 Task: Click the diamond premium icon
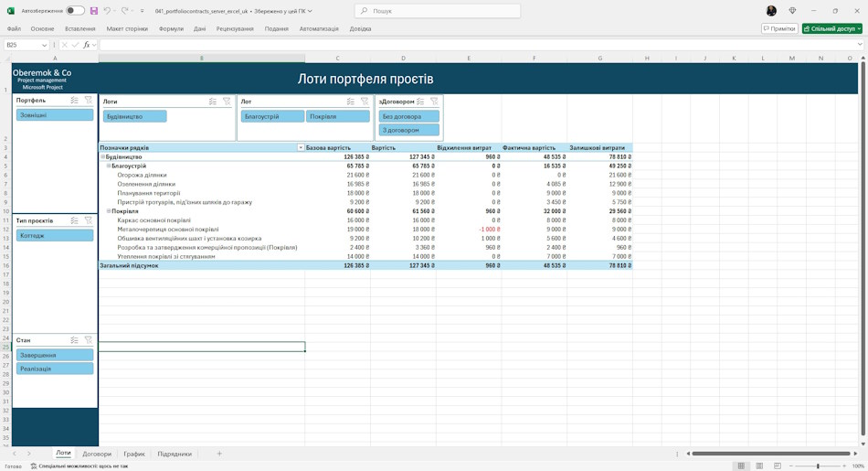click(x=793, y=11)
